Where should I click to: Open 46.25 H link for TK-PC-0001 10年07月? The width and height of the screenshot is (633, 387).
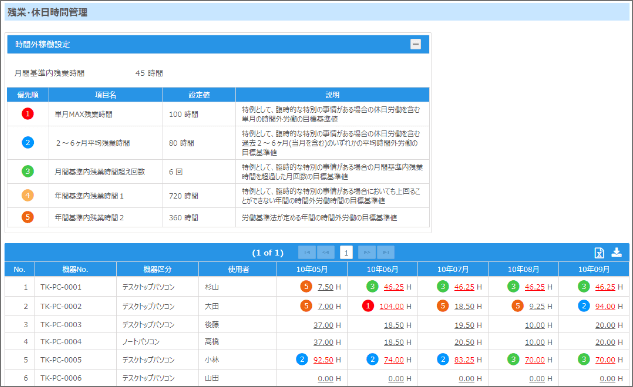click(x=464, y=287)
